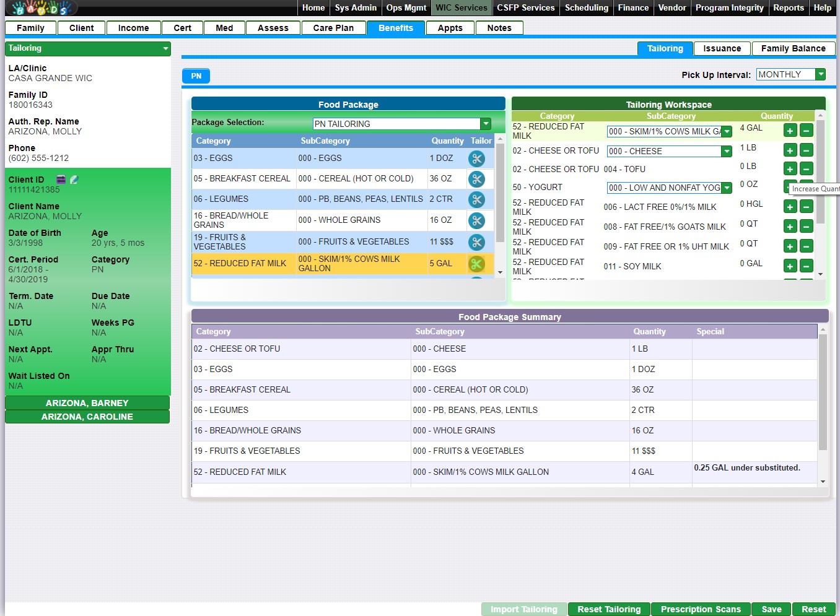Switch to the Issuance tab
840x616 pixels.
click(x=722, y=48)
